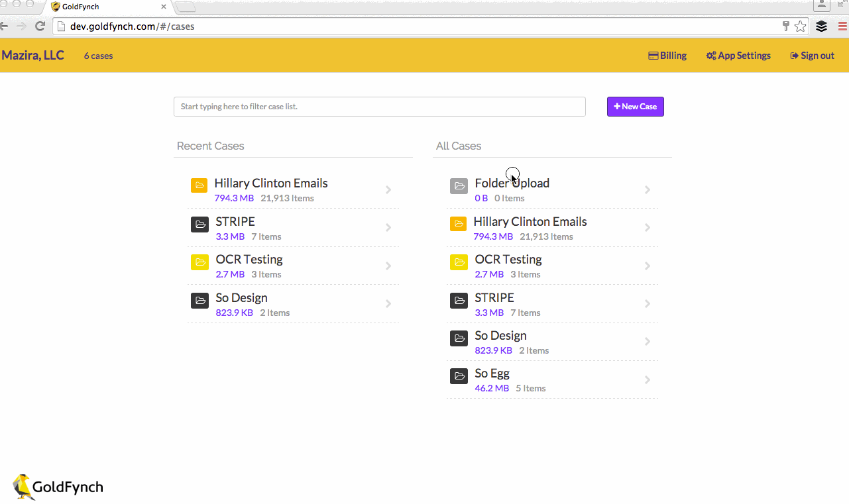
Task: Close the GoldFynch browser tab
Action: point(163,7)
